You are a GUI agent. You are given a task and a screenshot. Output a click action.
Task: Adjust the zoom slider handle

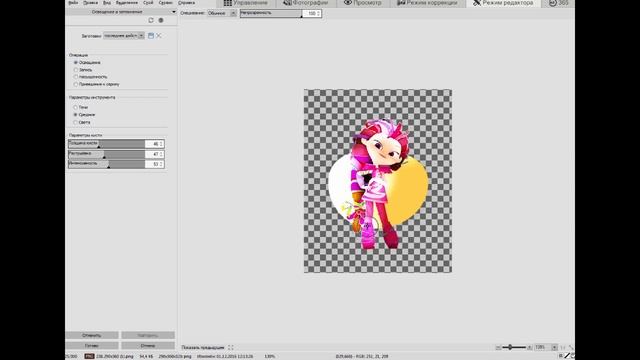coord(510,347)
